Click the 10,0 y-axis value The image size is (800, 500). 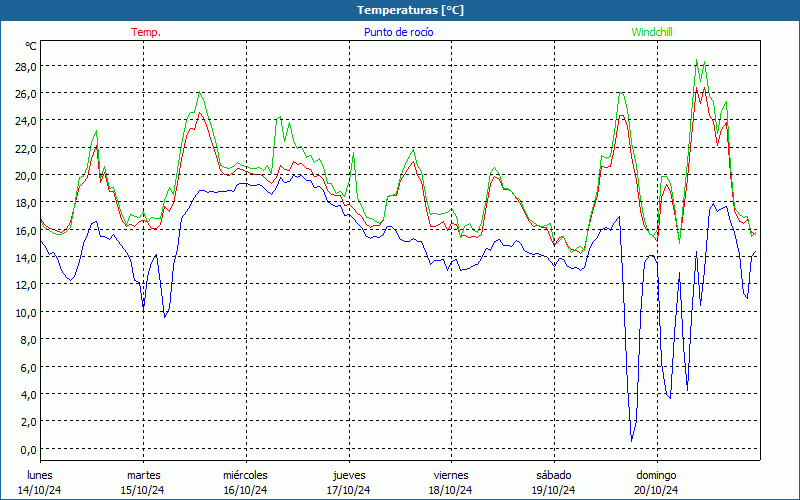(25, 312)
